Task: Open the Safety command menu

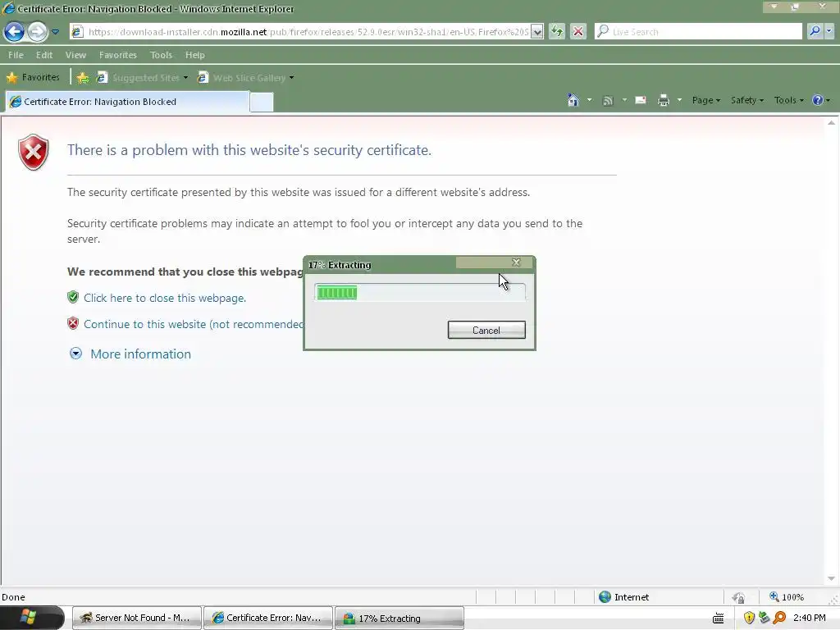Action: pyautogui.click(x=746, y=100)
